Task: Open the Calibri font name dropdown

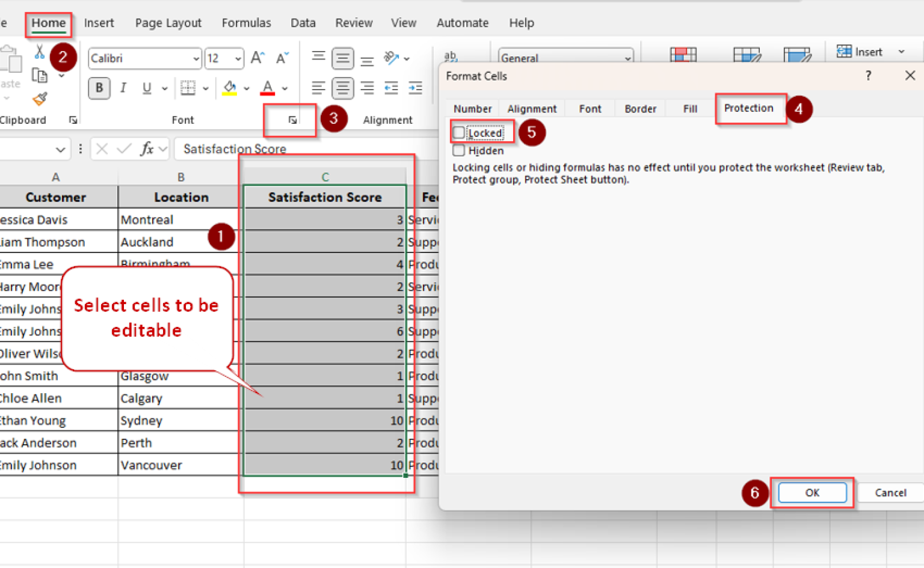Action: point(196,58)
